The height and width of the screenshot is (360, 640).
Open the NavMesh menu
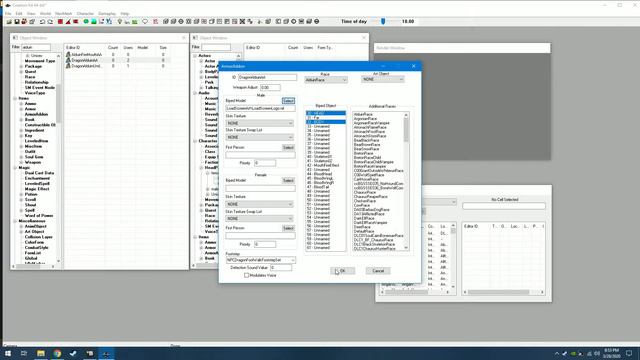coord(63,13)
